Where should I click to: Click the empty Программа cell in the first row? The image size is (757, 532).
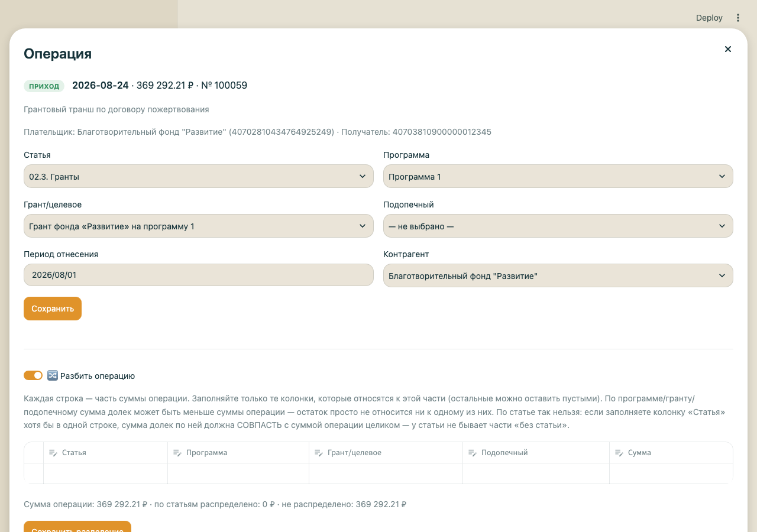(238, 473)
